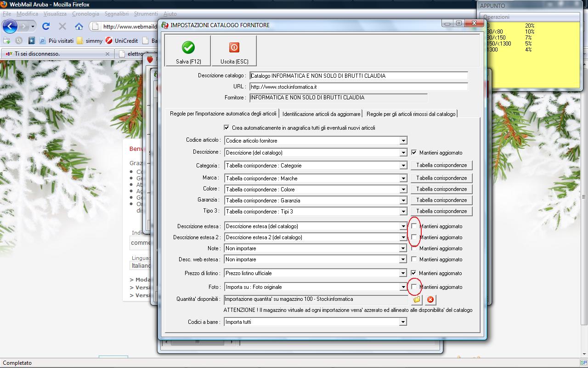This screenshot has height=368, width=588.
Task: Enable Mantieni aggiornato for Desc. web estesa
Action: tap(414, 259)
